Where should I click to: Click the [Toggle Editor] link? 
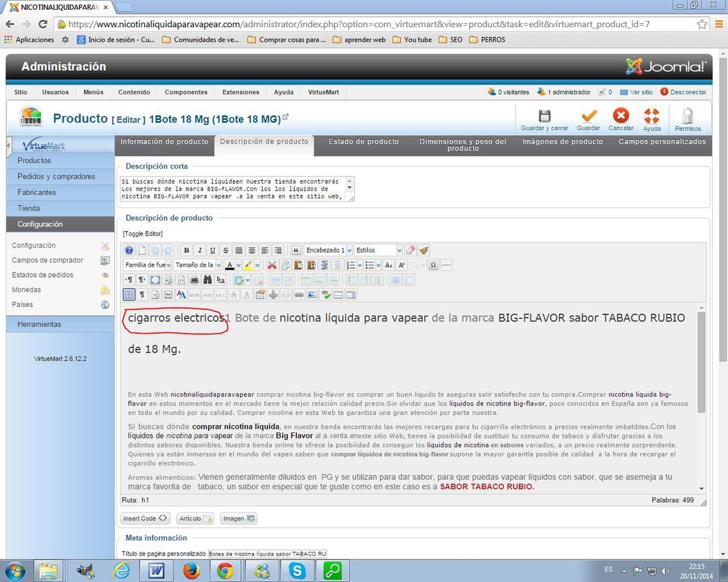point(143,233)
